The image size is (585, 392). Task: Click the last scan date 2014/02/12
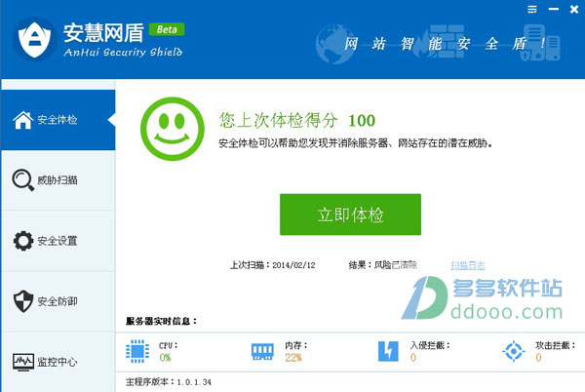pos(293,265)
